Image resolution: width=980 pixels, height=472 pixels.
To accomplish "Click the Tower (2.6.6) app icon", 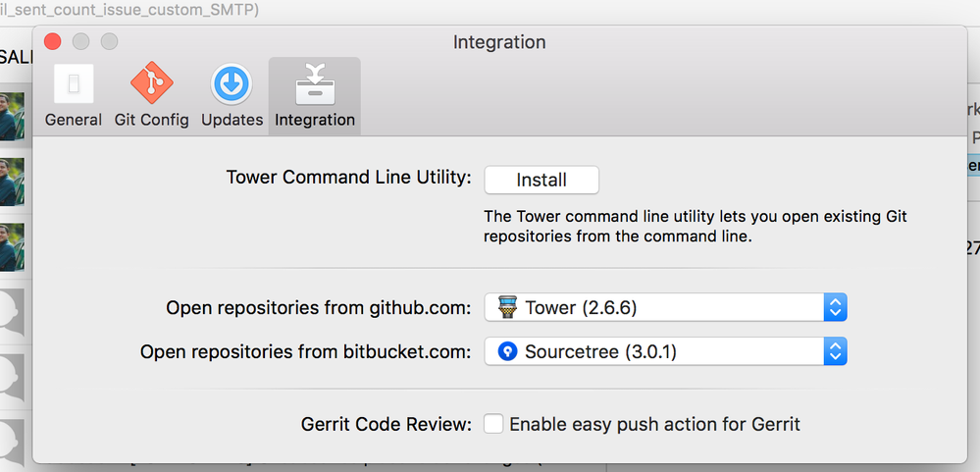I will point(507,307).
